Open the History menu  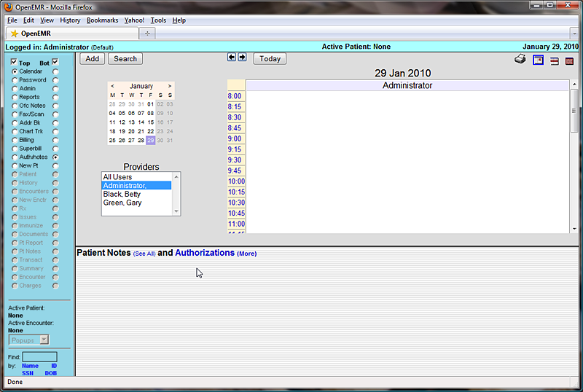(x=70, y=20)
